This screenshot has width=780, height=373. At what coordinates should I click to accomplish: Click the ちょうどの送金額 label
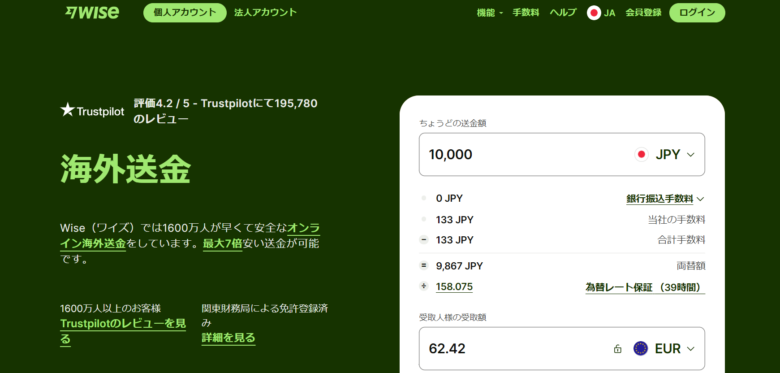[453, 123]
